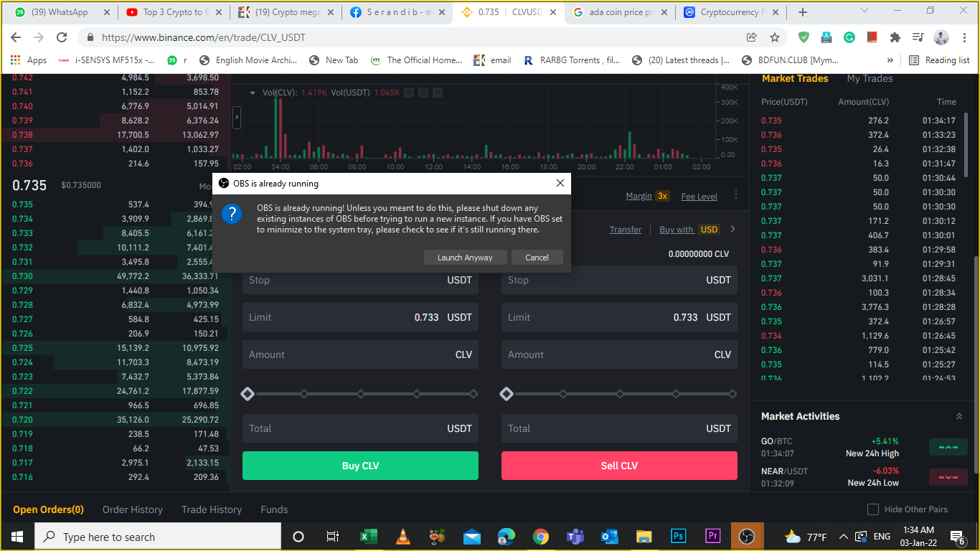Click the buy Stop price field

click(x=360, y=280)
